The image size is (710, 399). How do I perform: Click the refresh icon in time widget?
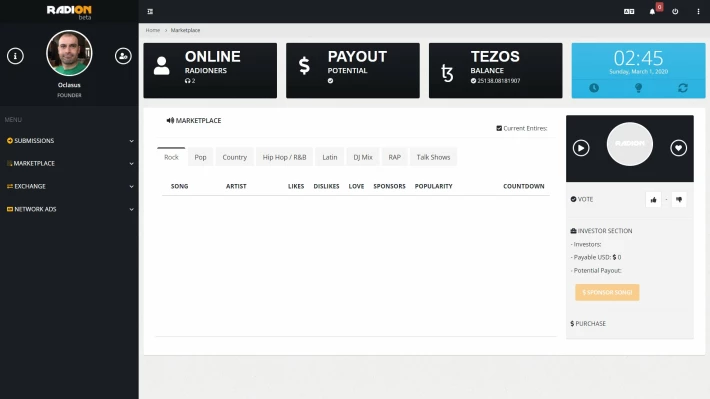coord(683,88)
